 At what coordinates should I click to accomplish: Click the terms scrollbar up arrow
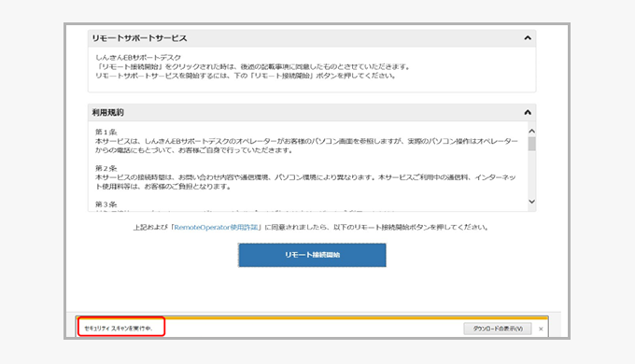[x=531, y=132]
